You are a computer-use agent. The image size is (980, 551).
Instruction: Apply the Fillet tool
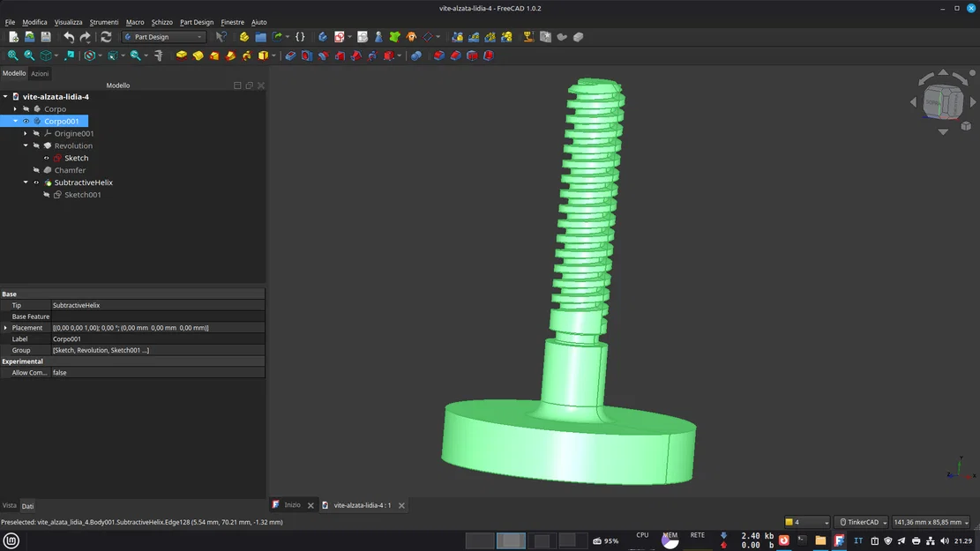pos(438,56)
